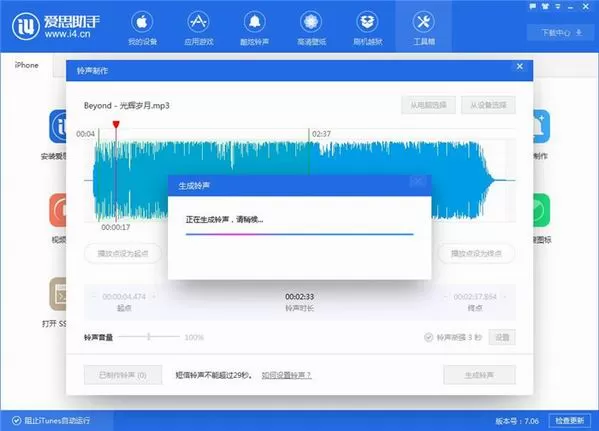
Task: Open 刷机越狱 flash and jailbreak section
Action: [x=367, y=29]
